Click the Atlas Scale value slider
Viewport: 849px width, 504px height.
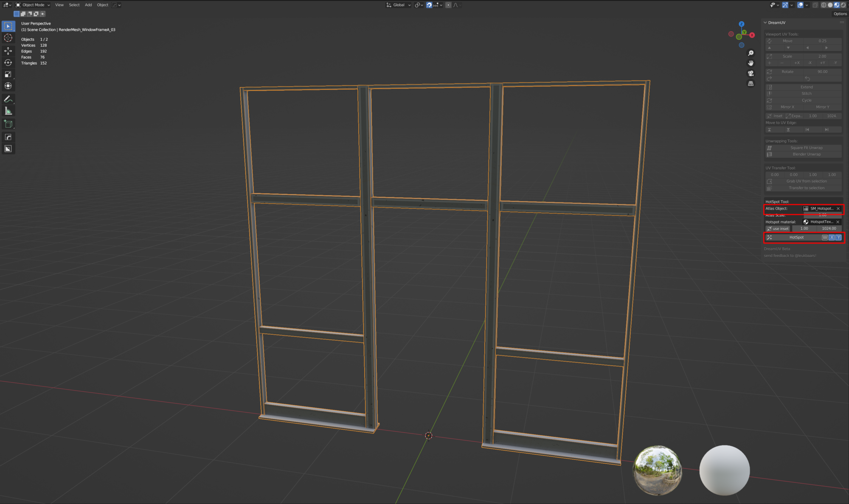click(x=822, y=216)
